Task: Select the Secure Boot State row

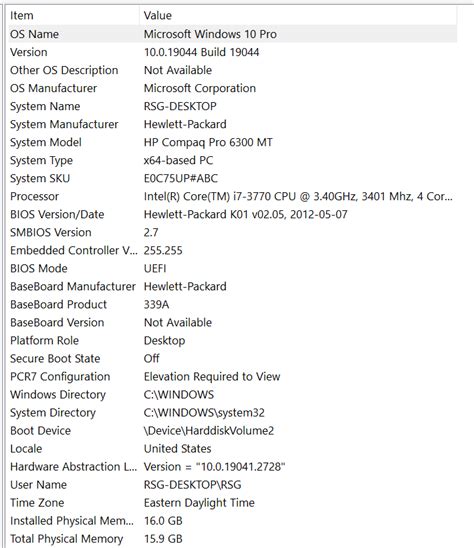Action: coord(232,359)
